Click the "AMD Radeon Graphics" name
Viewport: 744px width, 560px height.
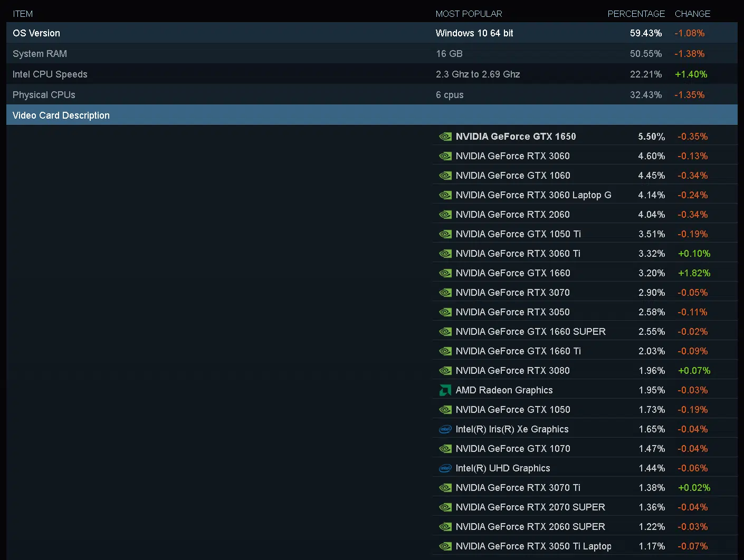point(504,390)
